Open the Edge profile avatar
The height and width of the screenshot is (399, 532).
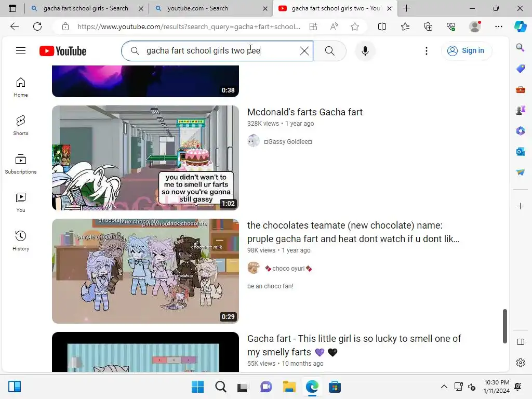click(475, 26)
